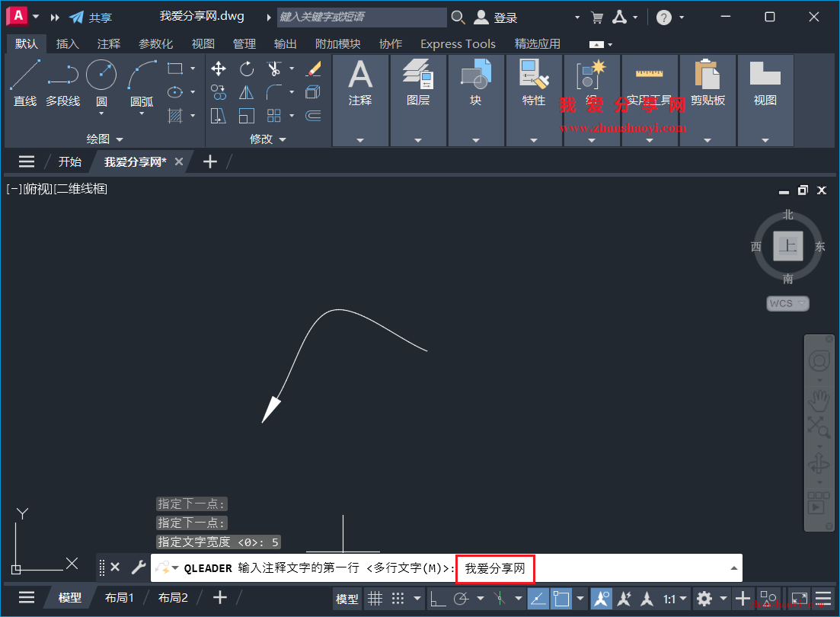
Task: Toggle polar tracking in status bar
Action: (462, 598)
